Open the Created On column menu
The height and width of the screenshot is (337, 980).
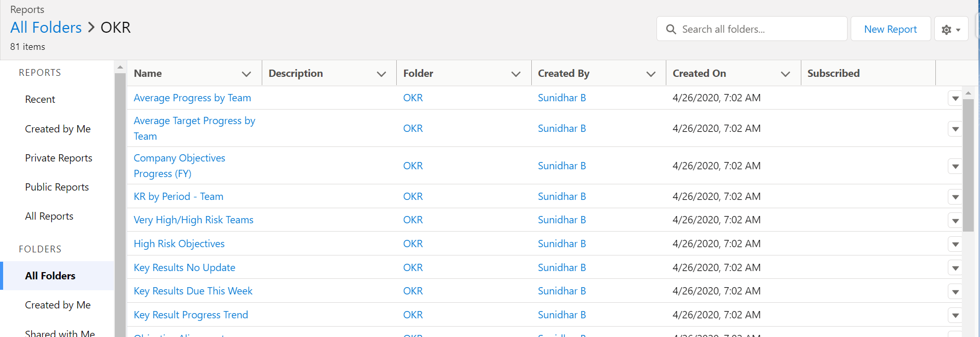tap(785, 74)
